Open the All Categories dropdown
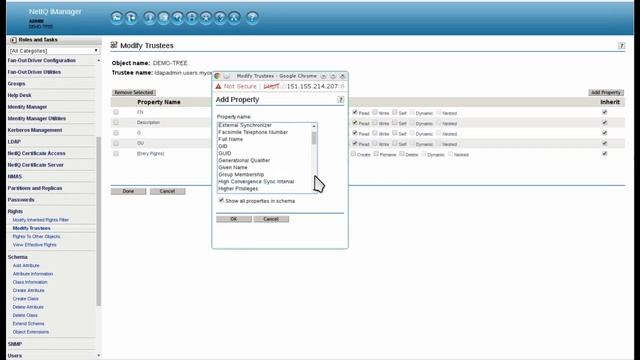 pyautogui.click(x=54, y=51)
